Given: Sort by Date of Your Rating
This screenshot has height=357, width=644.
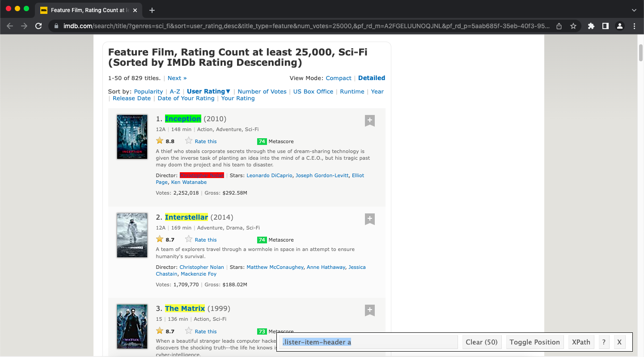Looking at the screenshot, I should pyautogui.click(x=186, y=98).
